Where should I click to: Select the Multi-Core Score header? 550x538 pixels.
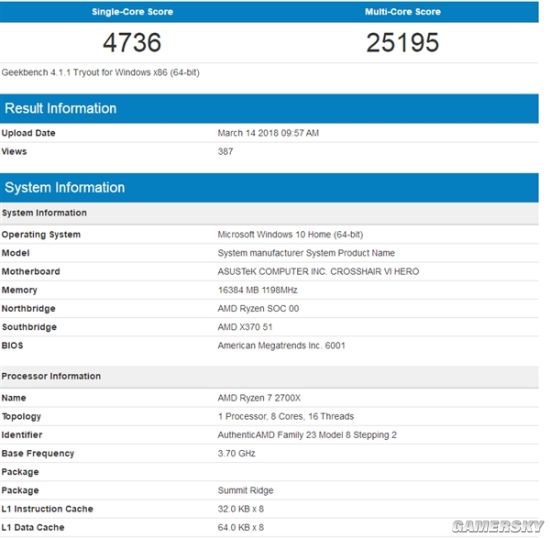coord(402,12)
